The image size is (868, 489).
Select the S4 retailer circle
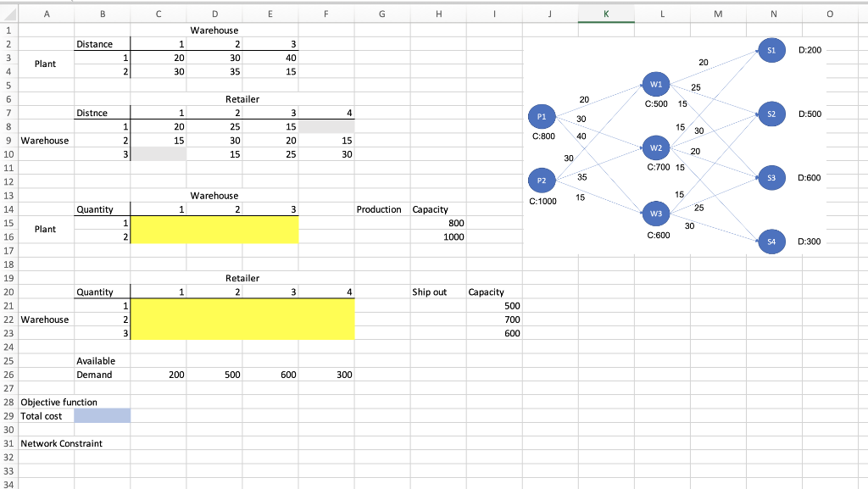(x=771, y=242)
